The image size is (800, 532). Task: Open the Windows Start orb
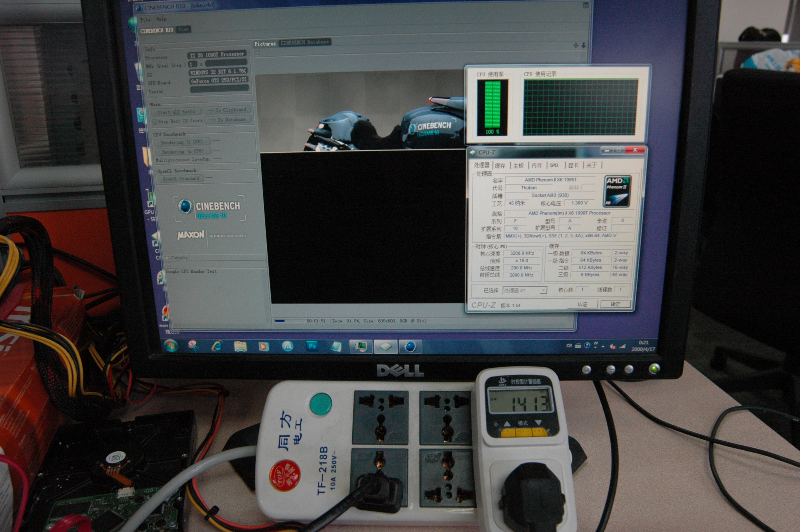tap(170, 345)
